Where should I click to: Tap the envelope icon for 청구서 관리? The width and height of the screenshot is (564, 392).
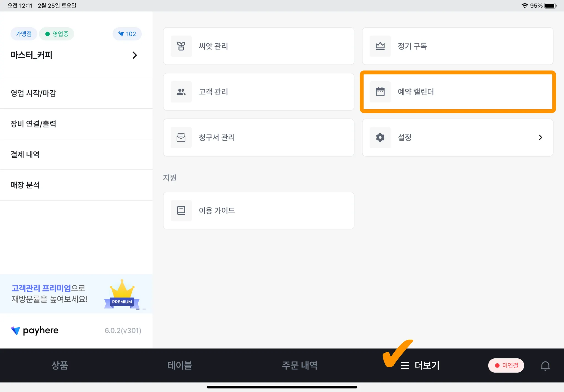[181, 137]
